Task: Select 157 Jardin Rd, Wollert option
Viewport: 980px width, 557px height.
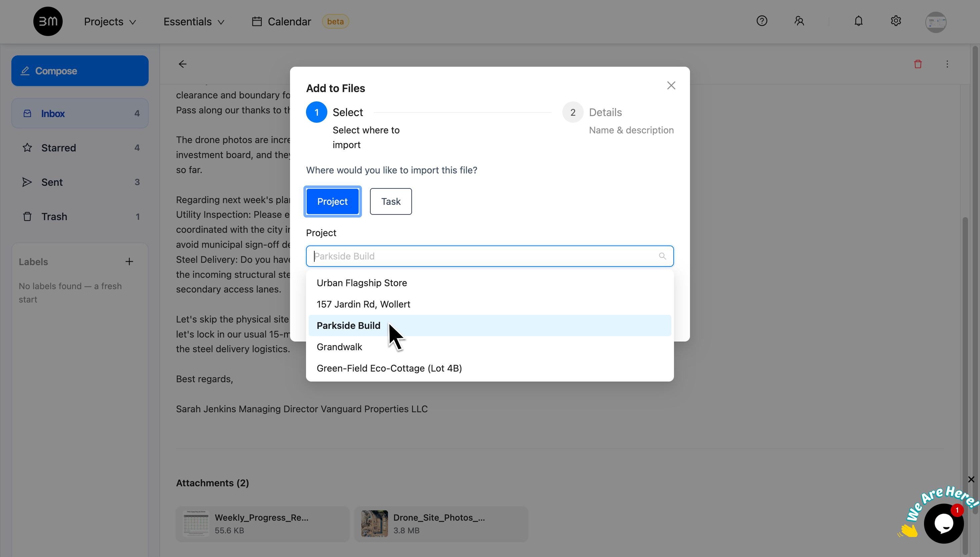Action: click(x=490, y=304)
